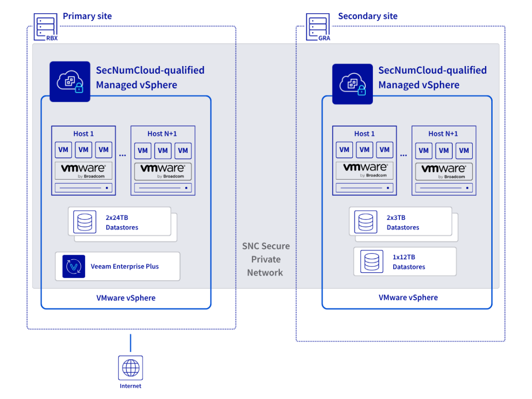The width and height of the screenshot is (532, 399).
Task: Click the 'Primary site' label
Action: (87, 16)
